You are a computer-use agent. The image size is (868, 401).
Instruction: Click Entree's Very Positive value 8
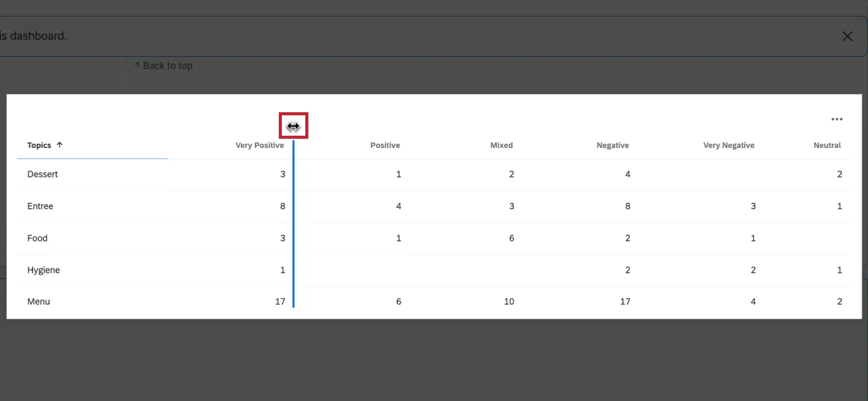pos(283,206)
